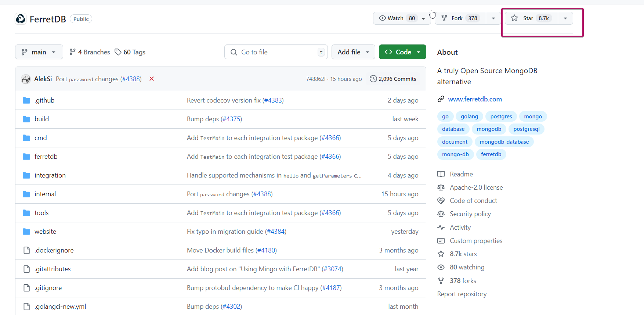This screenshot has width=644, height=315.
Task: Select the mongo-db topic tag
Action: point(456,154)
